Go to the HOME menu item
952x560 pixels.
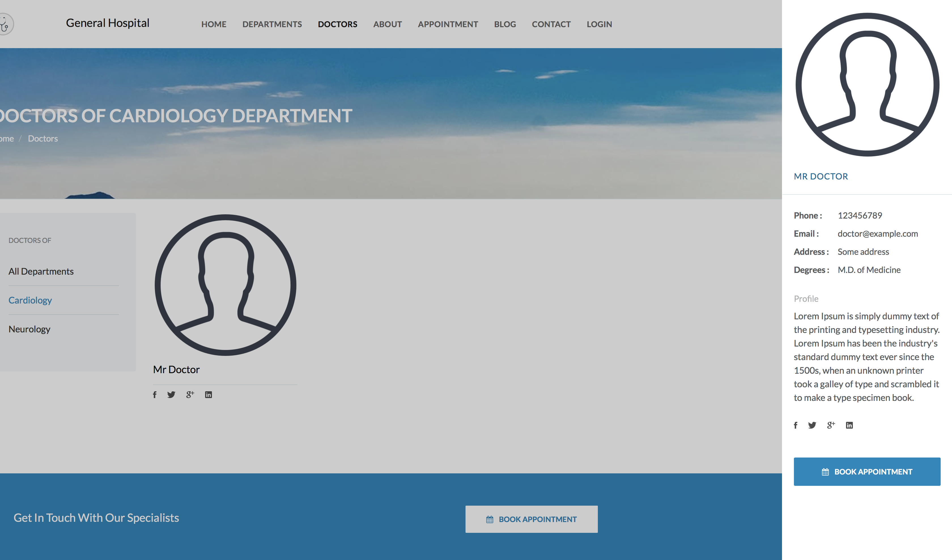click(x=214, y=24)
